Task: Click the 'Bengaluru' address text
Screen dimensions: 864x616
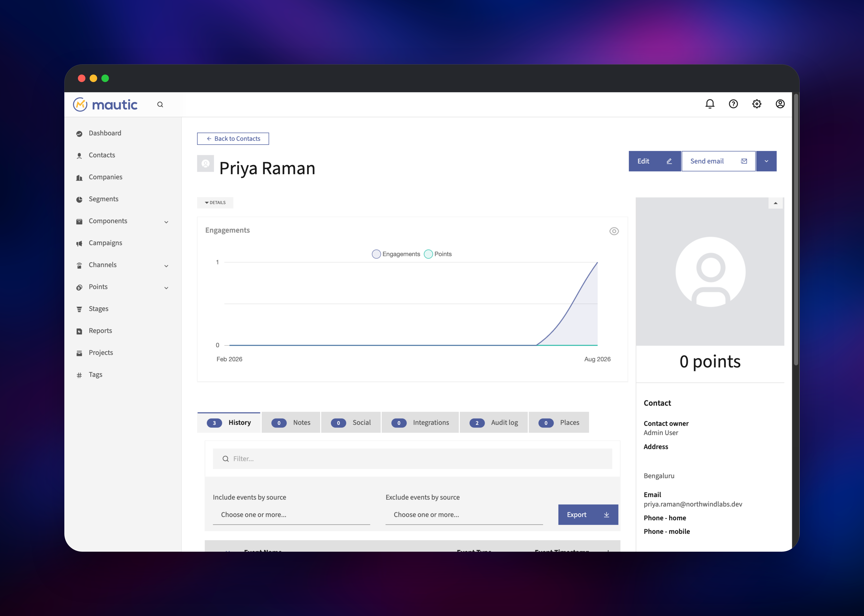Action: tap(659, 476)
